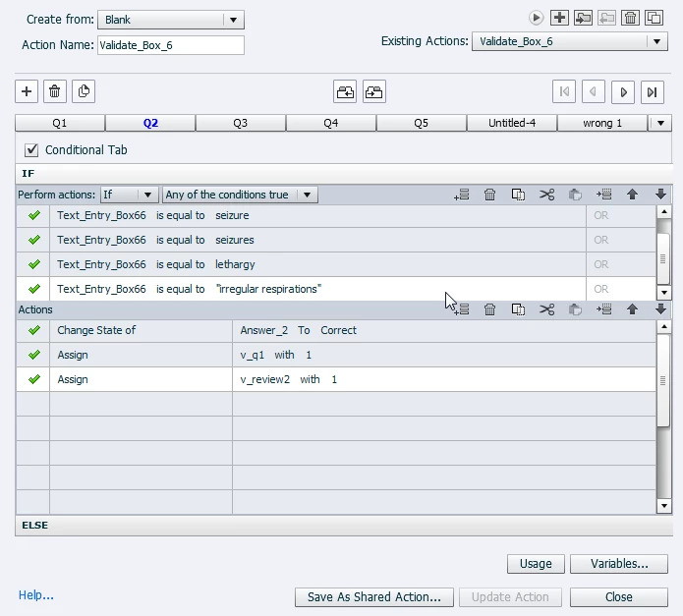Copy the selected condition in the IF toolbar
683x616 pixels.
[x=518, y=195]
